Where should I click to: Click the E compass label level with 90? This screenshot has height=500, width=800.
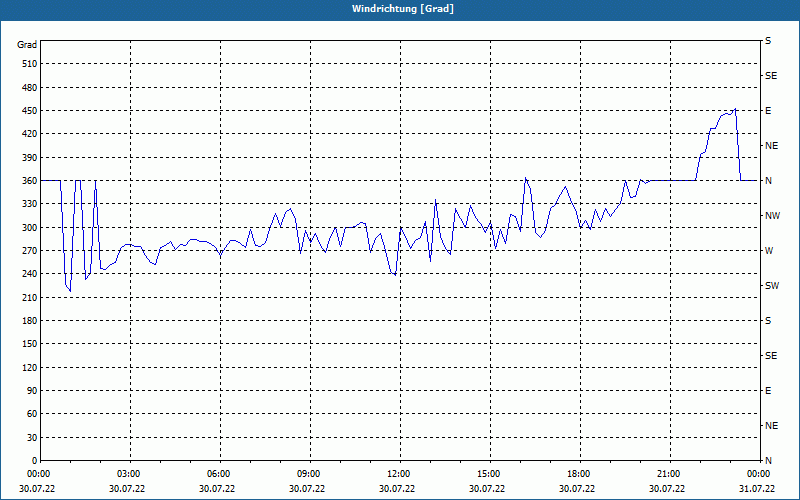point(768,391)
